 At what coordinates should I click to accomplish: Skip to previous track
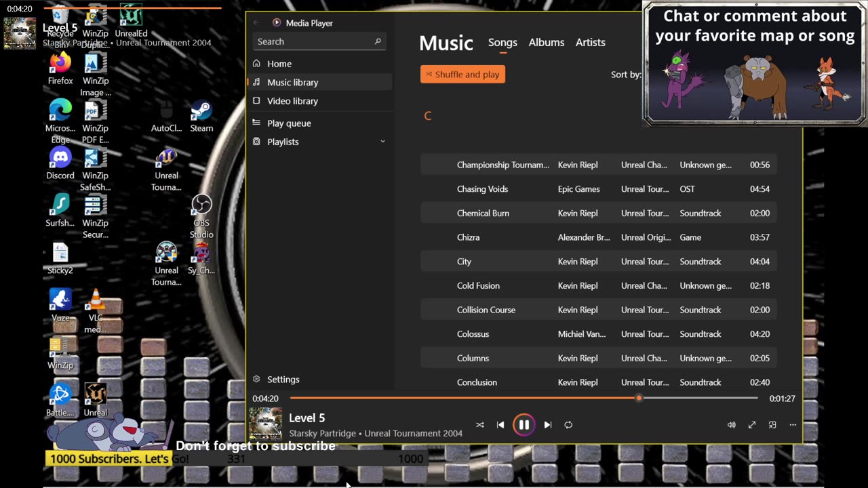coord(500,425)
